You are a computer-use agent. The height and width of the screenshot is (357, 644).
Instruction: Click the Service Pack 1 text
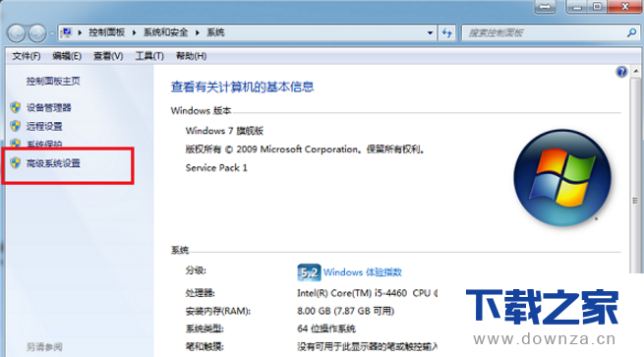click(216, 167)
